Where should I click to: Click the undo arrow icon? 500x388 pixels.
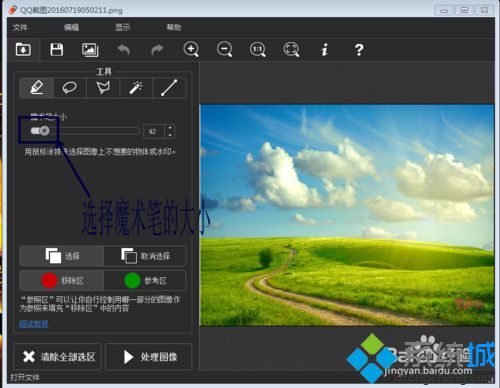123,50
